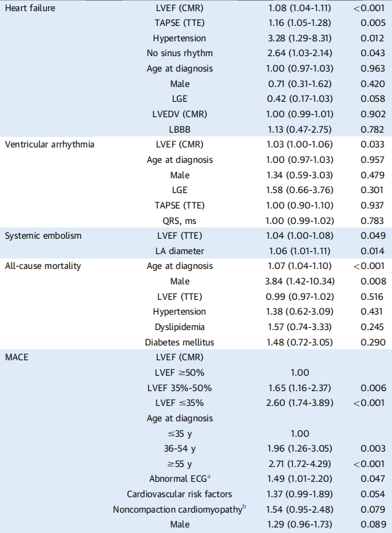Select hazard ratio 3.84 (1.42-10.34) for Male
The image size is (392, 533).
[300, 281]
